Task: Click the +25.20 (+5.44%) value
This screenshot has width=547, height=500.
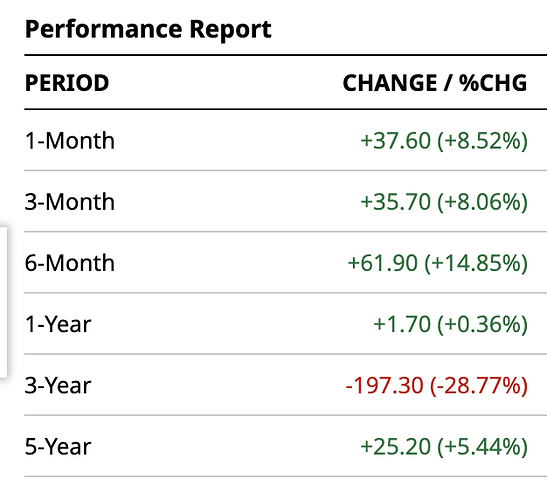Action: pyautogui.click(x=444, y=447)
